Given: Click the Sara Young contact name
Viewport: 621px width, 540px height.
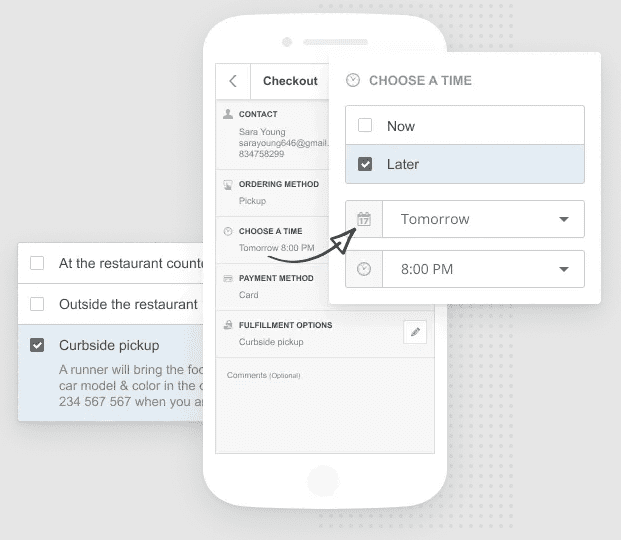Looking at the screenshot, I should tap(262, 132).
